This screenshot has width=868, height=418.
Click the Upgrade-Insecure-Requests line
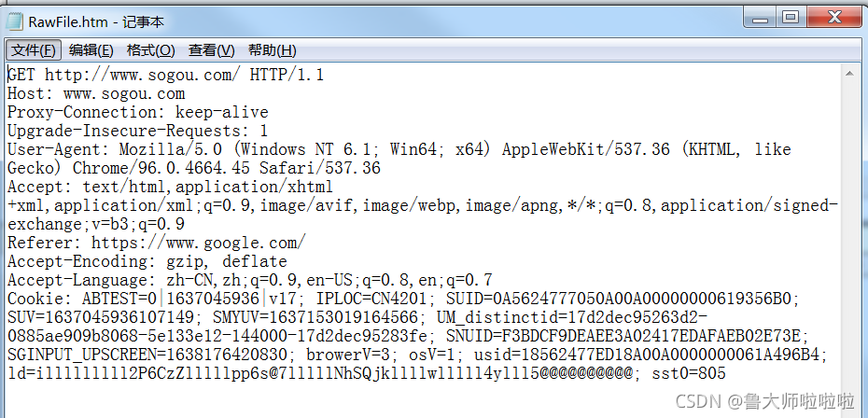(x=137, y=132)
